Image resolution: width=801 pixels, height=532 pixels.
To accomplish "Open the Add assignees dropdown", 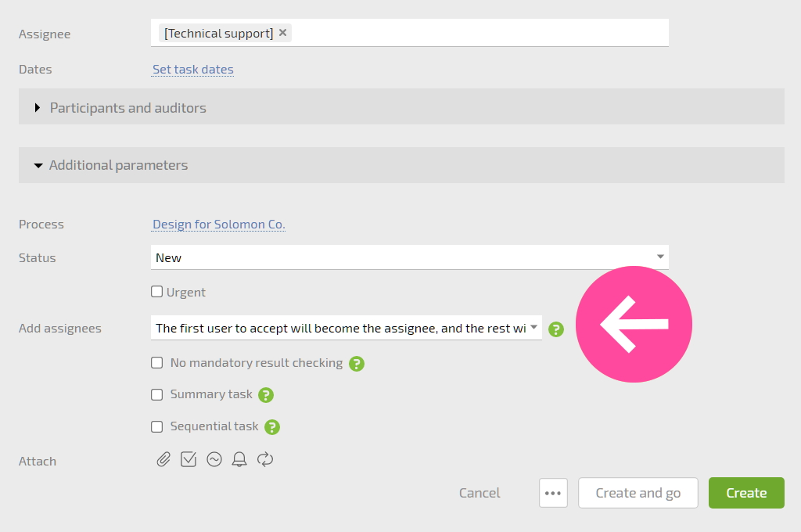I will pyautogui.click(x=347, y=328).
